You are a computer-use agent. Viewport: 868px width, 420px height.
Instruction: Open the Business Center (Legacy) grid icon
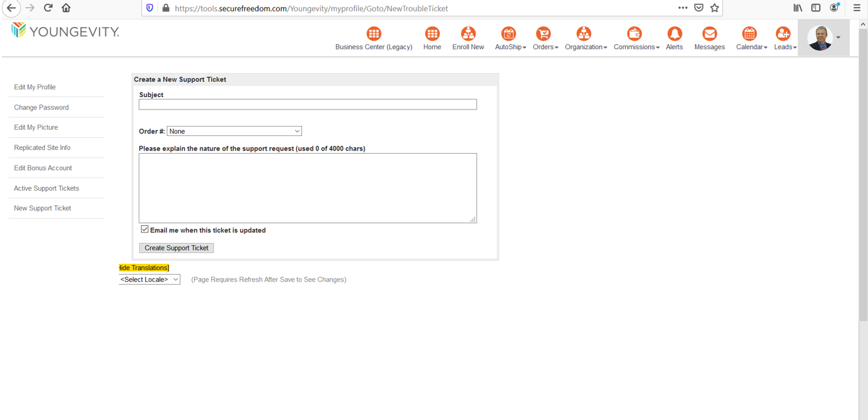coord(374,34)
